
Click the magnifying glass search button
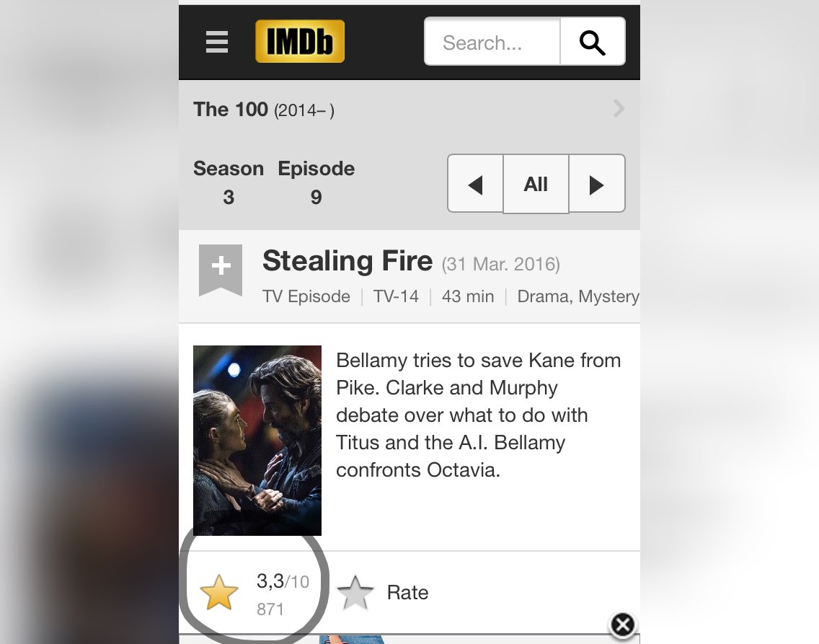pyautogui.click(x=593, y=42)
